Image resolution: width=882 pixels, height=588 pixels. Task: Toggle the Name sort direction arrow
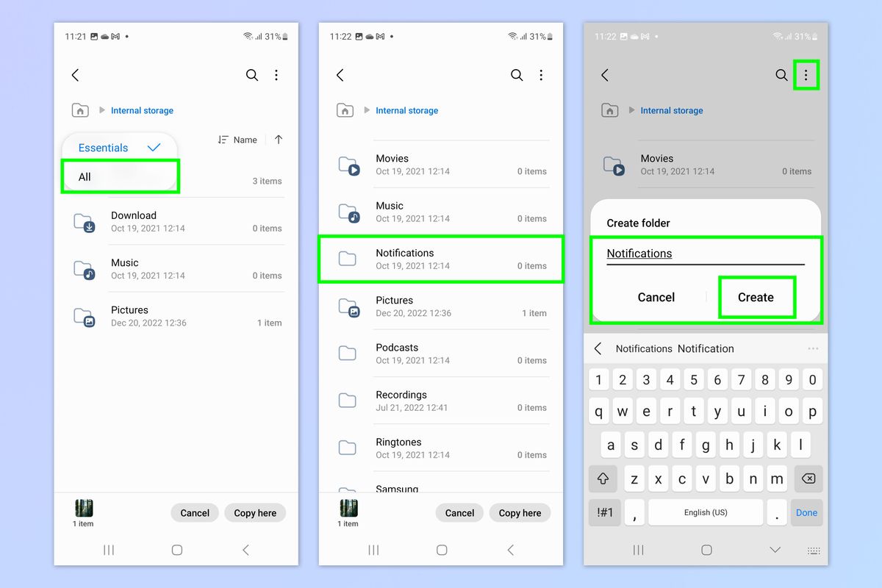point(278,140)
